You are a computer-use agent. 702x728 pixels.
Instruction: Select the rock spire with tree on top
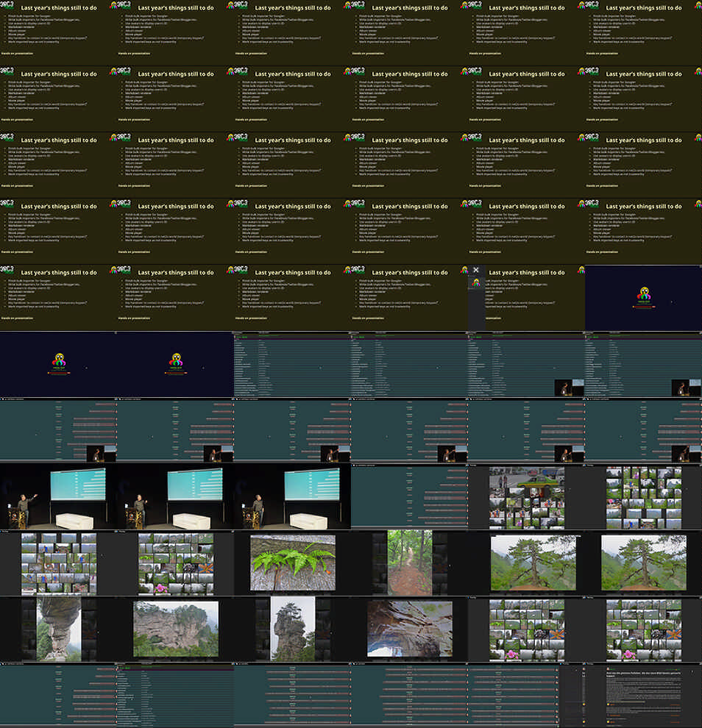pyautogui.click(x=292, y=629)
